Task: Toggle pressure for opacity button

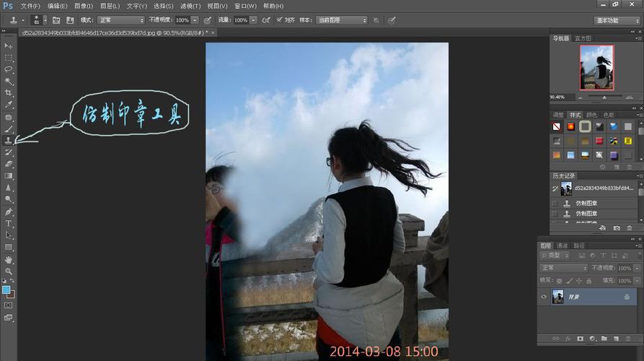Action: coord(208,20)
